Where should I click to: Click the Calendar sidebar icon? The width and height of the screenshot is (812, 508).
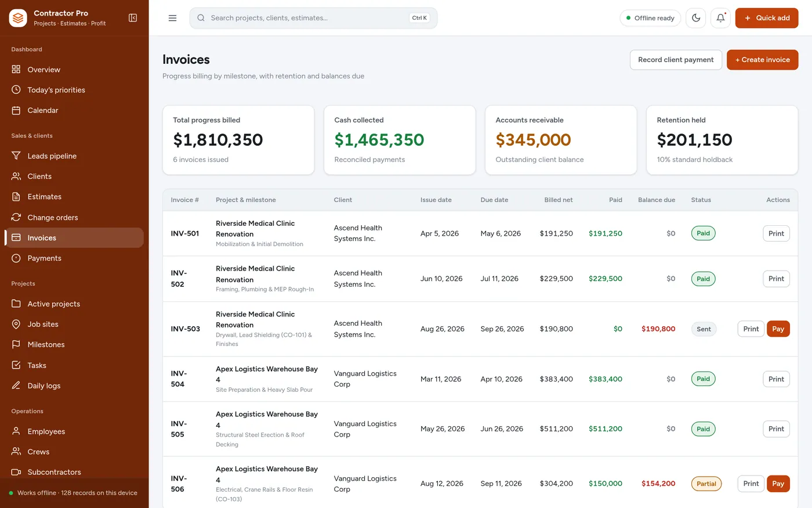[16, 110]
